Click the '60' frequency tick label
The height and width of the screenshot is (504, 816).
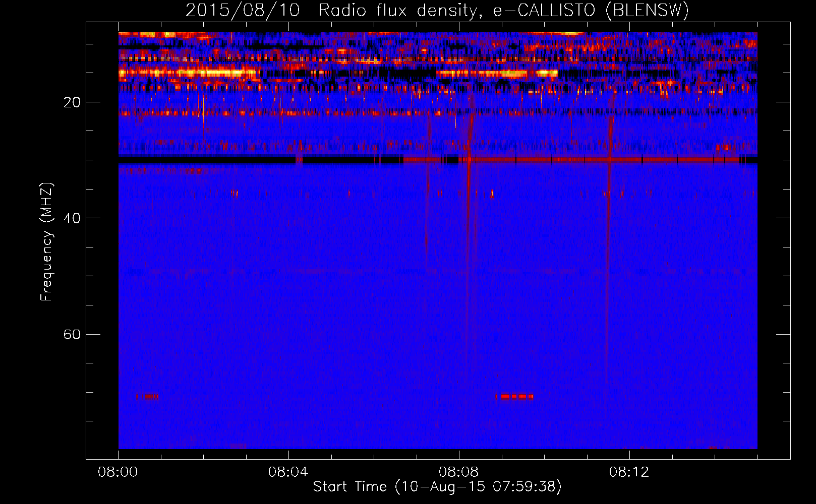72,335
